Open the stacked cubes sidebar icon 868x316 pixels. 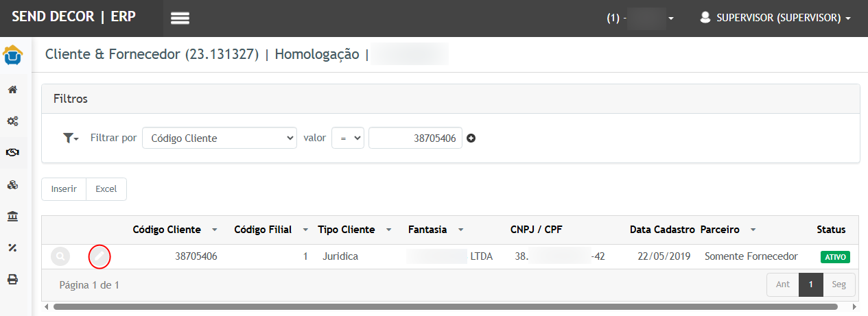12,185
